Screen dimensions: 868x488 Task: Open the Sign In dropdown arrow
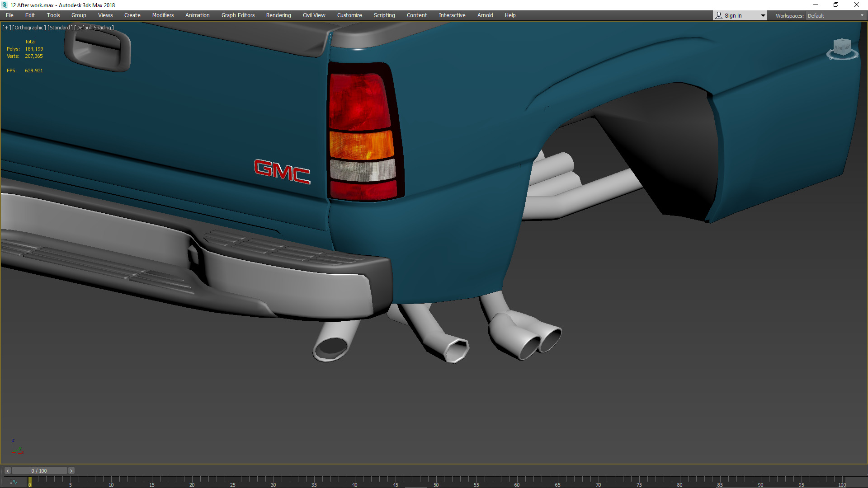(x=763, y=15)
